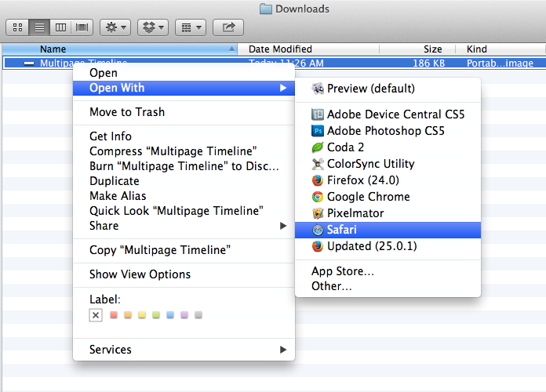
Task: Click the Firefox (24.0) icon
Action: (x=318, y=180)
